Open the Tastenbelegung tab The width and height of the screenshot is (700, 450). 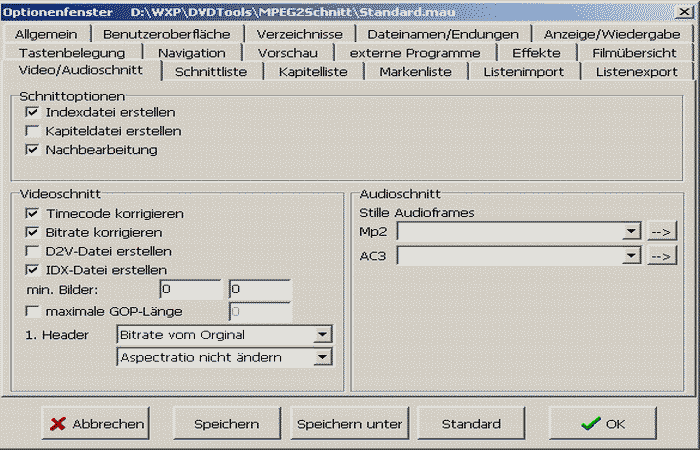(70, 52)
